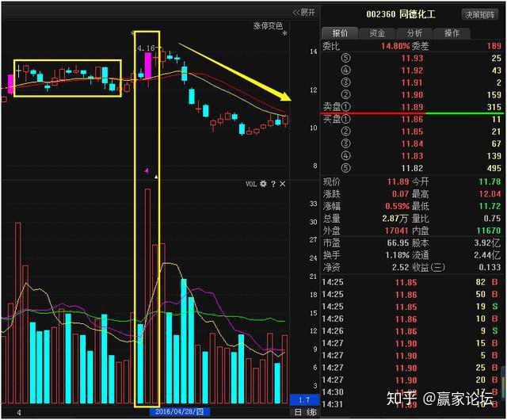
Task: Select the 买盘① price 11.86
Action: click(412, 120)
